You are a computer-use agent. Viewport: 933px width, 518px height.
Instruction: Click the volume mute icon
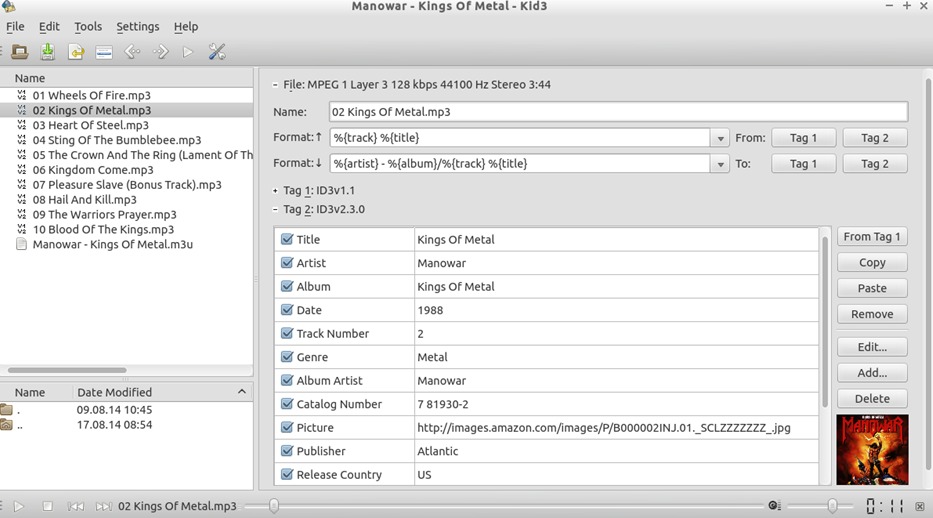tap(774, 506)
